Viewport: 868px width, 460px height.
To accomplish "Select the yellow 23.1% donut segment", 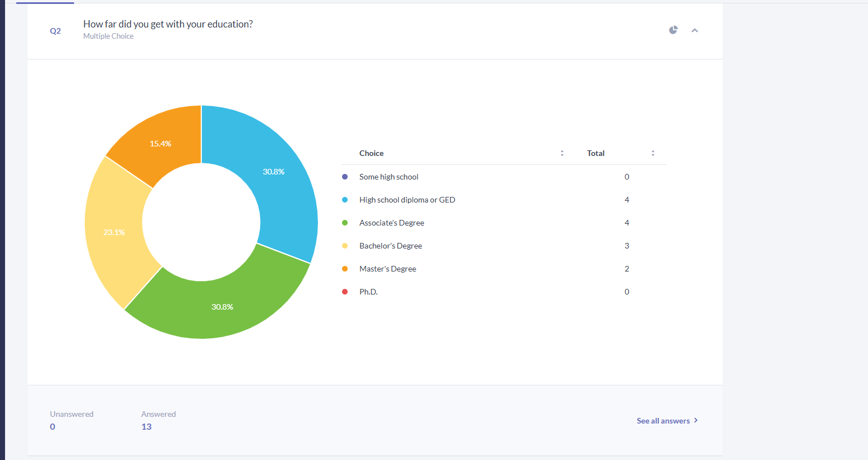I will 114,232.
